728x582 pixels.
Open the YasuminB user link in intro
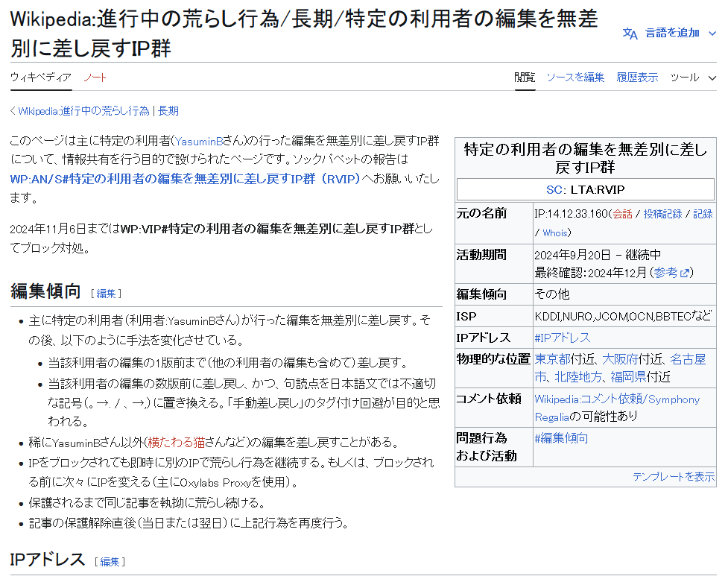(x=198, y=141)
